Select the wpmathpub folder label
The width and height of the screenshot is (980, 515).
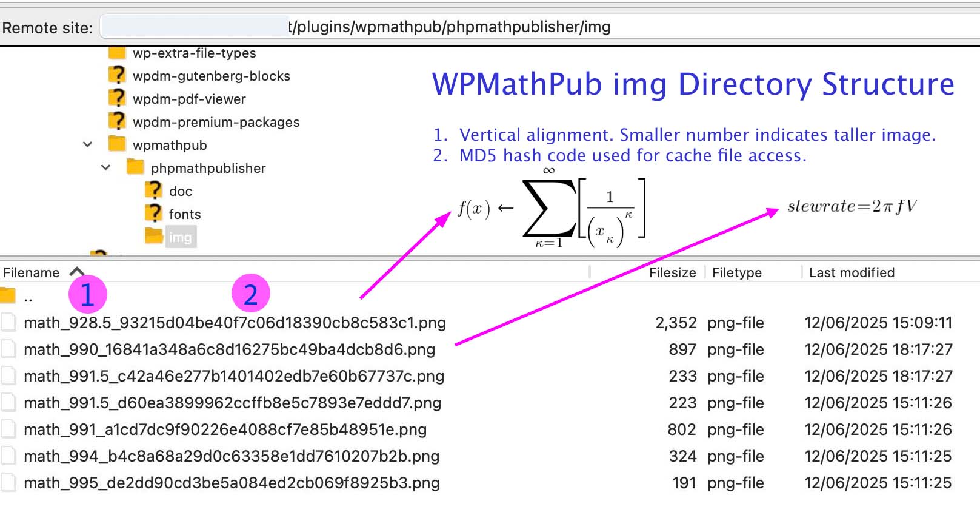point(170,145)
